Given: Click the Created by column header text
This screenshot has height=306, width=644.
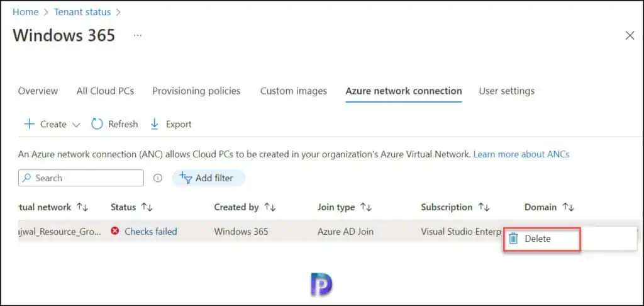Looking at the screenshot, I should coord(236,207).
